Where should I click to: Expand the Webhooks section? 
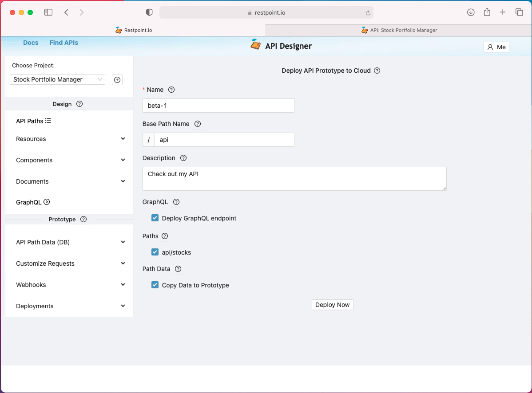pyautogui.click(x=123, y=284)
